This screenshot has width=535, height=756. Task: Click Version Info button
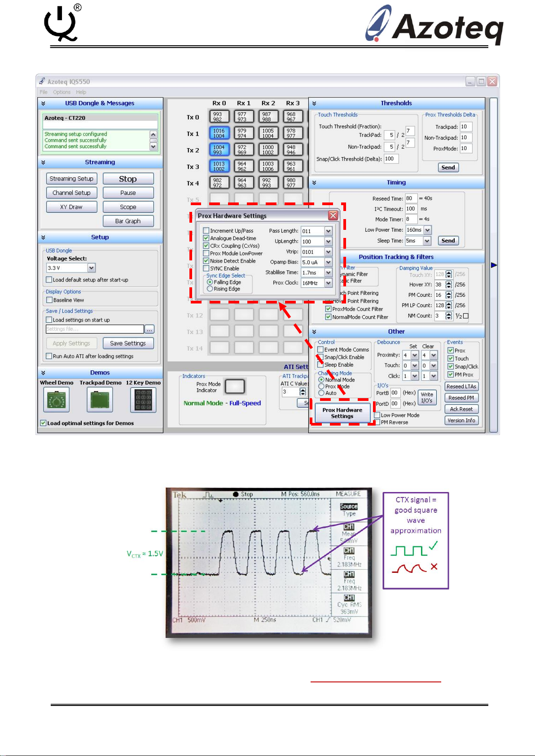tap(461, 421)
